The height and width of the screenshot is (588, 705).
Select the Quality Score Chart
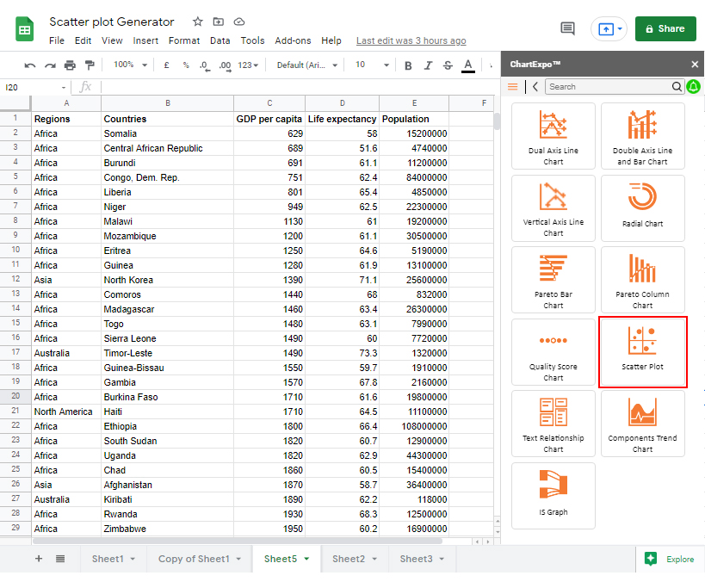(x=553, y=352)
